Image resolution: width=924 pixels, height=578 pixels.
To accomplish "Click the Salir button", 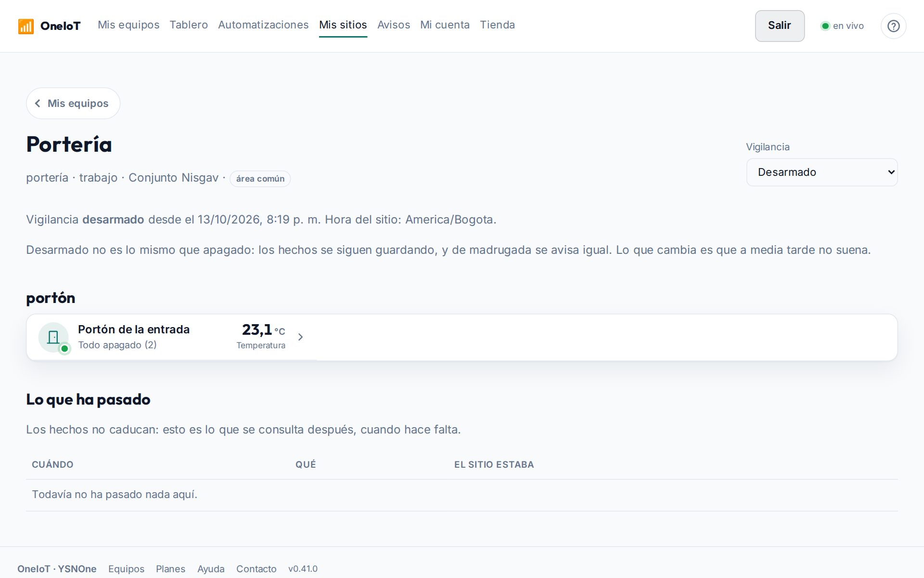I will tap(780, 26).
